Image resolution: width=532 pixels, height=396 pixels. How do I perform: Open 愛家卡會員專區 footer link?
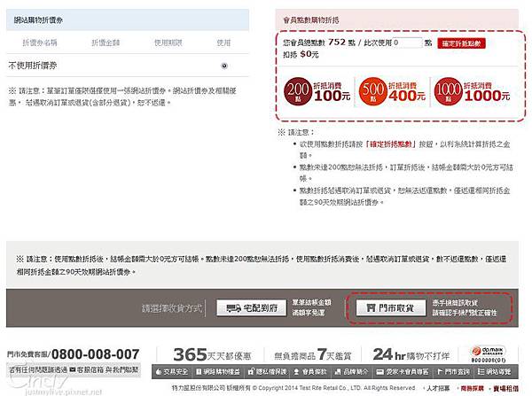[x=403, y=372]
